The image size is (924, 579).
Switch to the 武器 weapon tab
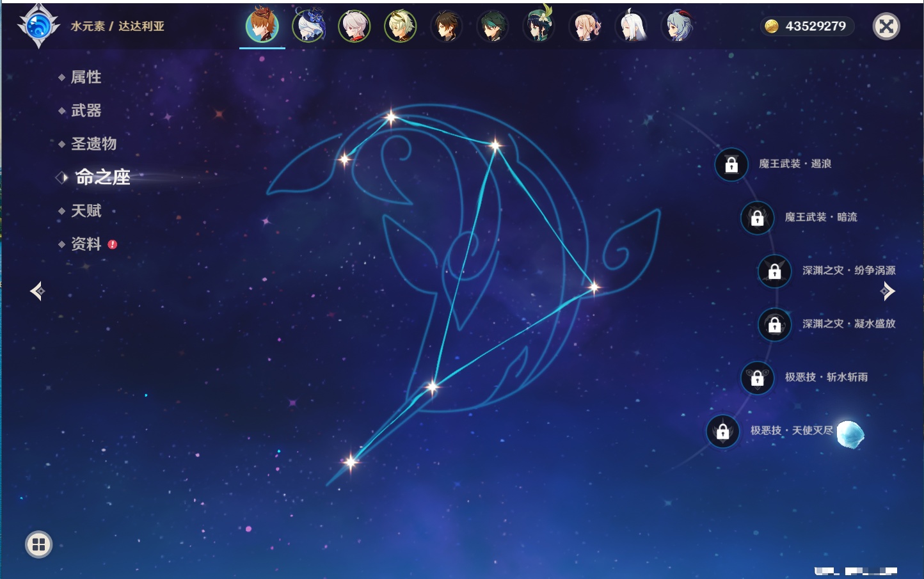[86, 111]
